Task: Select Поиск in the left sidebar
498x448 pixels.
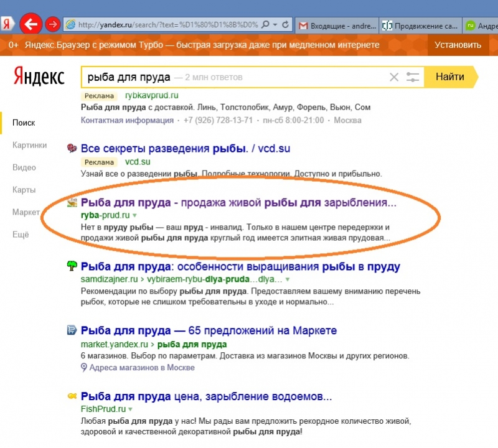Action: click(24, 123)
